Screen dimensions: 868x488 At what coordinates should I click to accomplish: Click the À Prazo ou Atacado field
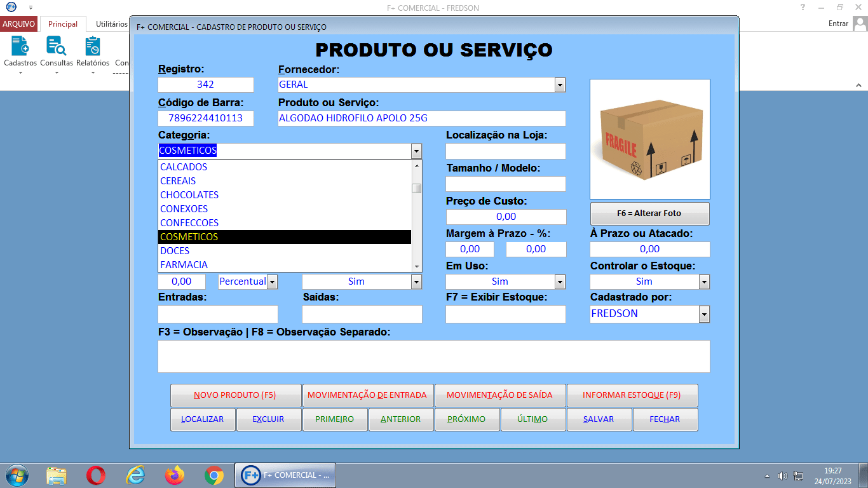click(650, 249)
